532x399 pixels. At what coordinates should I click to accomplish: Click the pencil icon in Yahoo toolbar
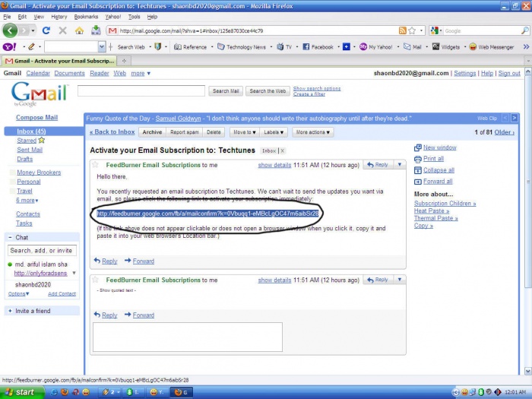[x=31, y=47]
